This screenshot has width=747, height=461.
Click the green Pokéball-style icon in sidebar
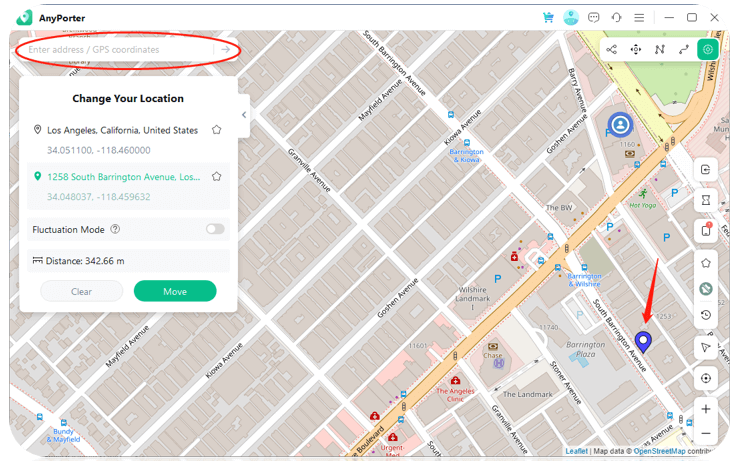[706, 289]
